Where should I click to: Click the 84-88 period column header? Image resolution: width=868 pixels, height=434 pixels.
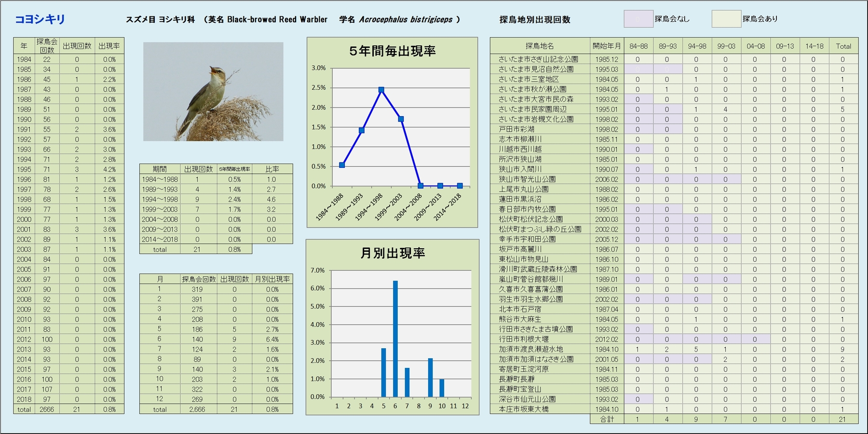point(638,46)
